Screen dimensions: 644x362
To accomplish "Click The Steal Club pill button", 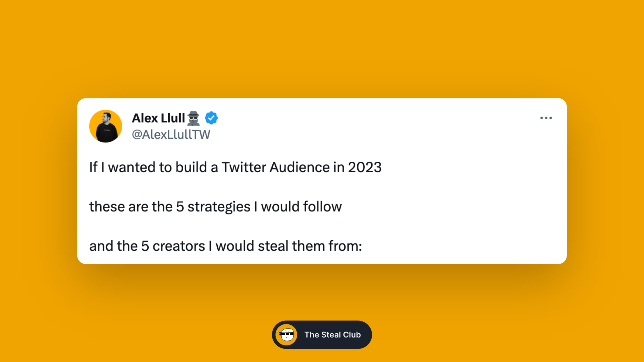I will pyautogui.click(x=322, y=335).
